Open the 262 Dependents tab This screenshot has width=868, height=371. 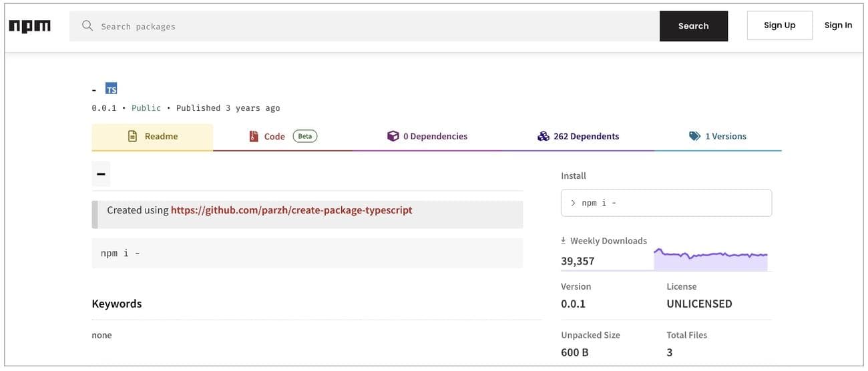pos(578,137)
